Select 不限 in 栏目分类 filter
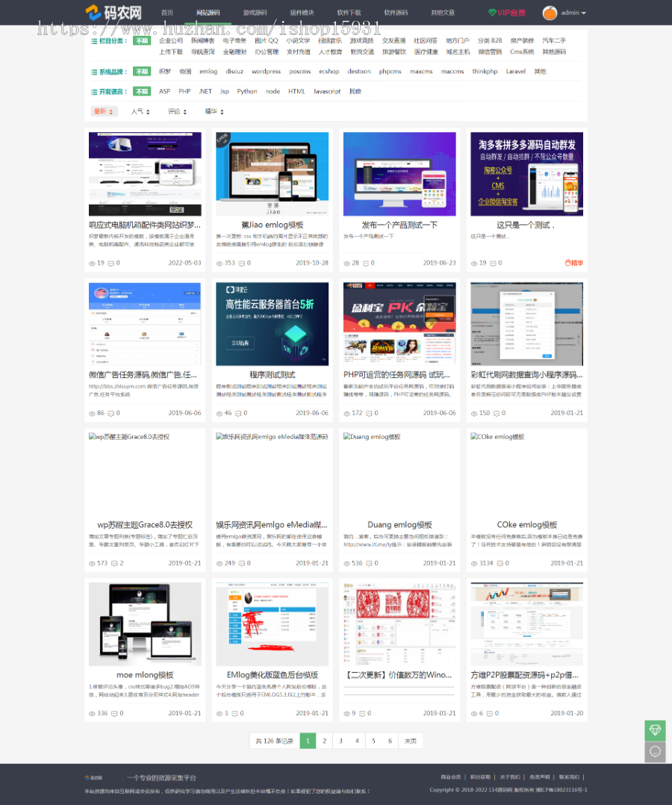Image resolution: width=672 pixels, height=805 pixels. tap(142, 40)
